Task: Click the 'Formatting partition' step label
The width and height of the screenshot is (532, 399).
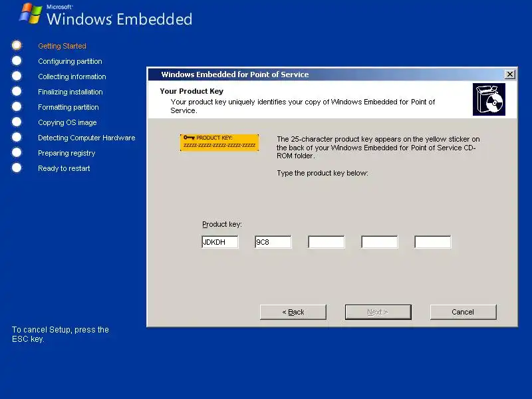Action: coord(68,107)
